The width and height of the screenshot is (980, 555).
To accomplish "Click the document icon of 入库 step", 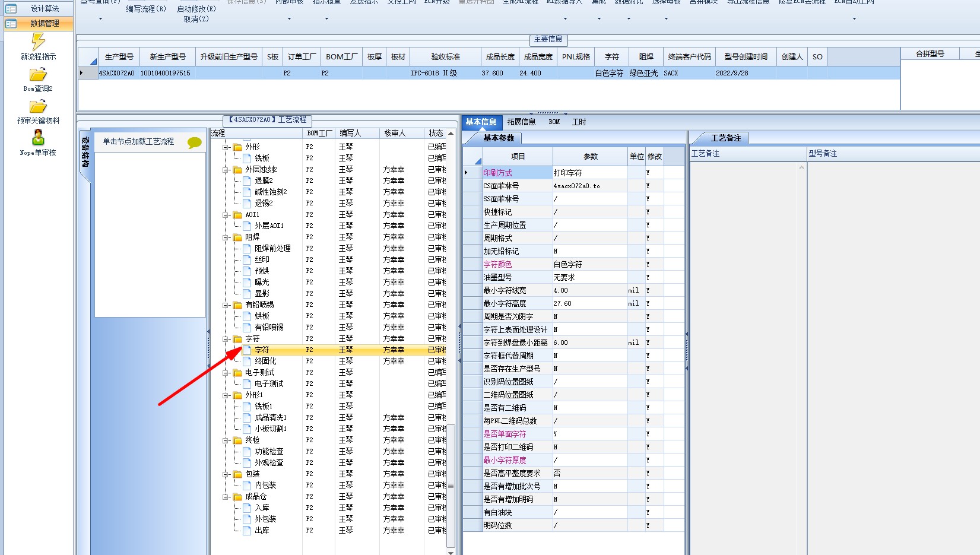I will pyautogui.click(x=247, y=508).
